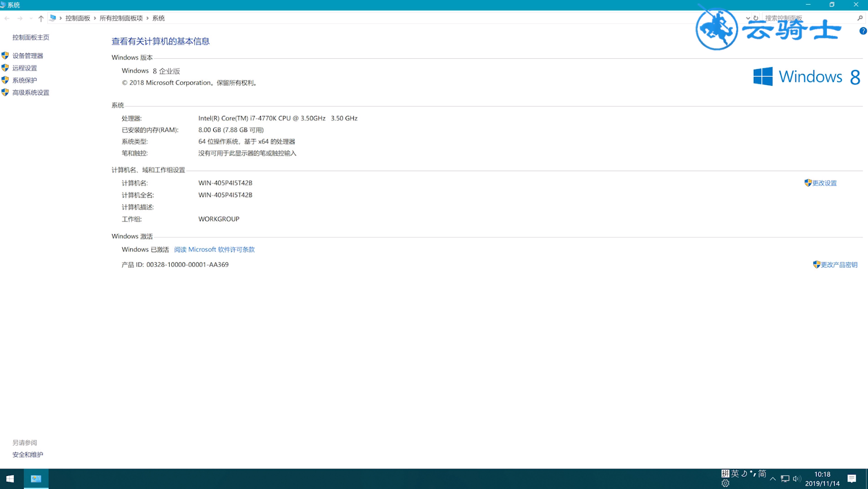The width and height of the screenshot is (868, 489).
Task: Open help with the question mark icon
Action: pos(863,31)
